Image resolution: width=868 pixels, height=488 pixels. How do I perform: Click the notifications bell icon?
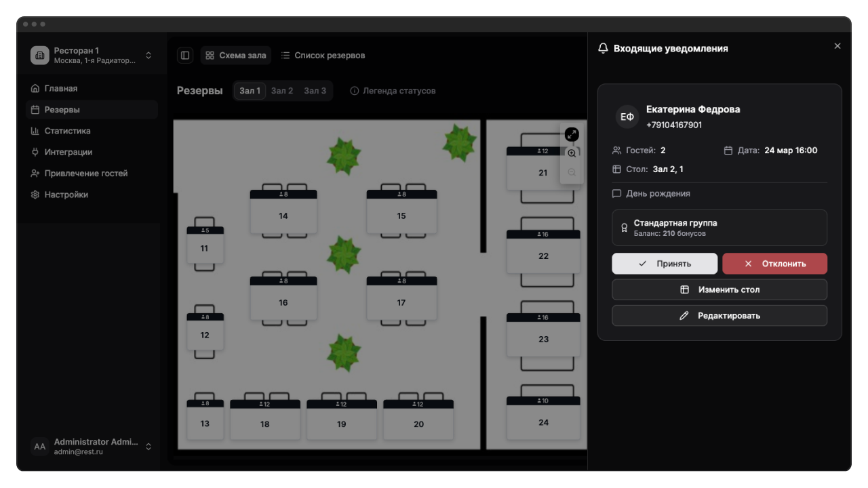[603, 49]
